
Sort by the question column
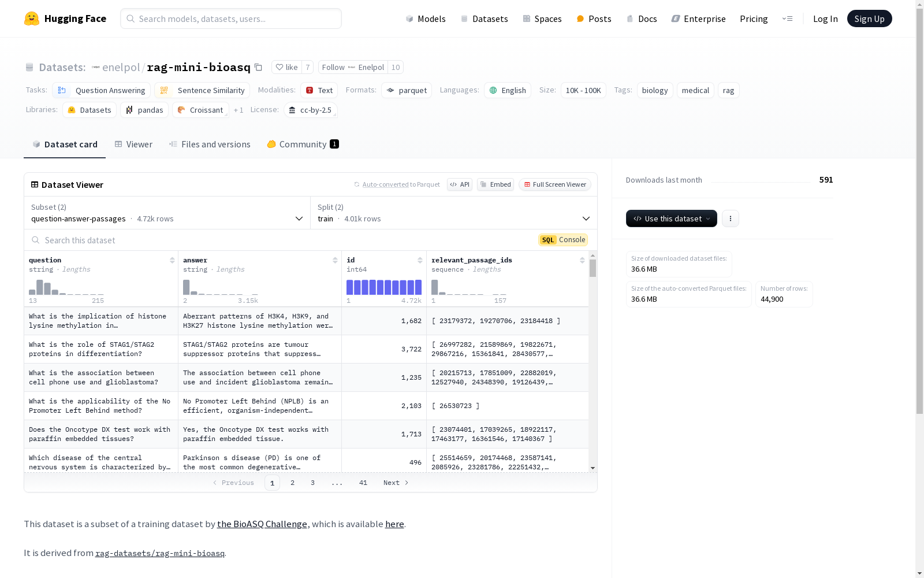pos(172,260)
